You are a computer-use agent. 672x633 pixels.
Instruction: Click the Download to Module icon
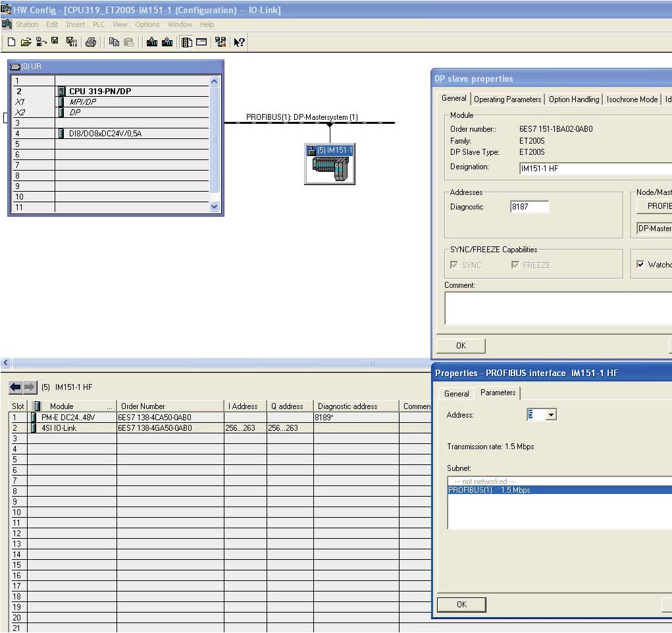[152, 41]
